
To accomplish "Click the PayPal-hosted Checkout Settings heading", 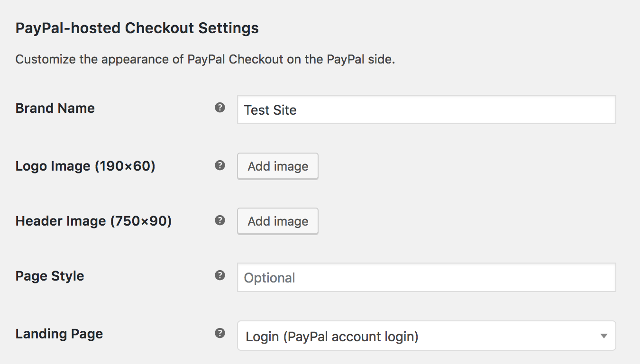I will point(137,28).
